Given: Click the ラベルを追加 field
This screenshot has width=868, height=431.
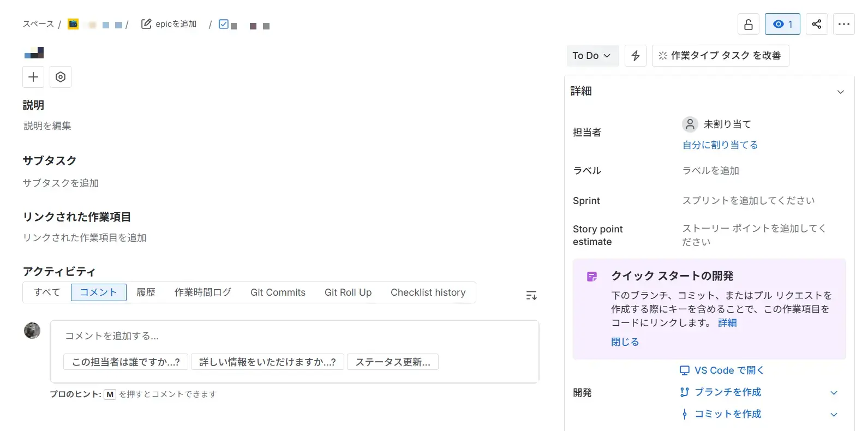Looking at the screenshot, I should coord(711,171).
